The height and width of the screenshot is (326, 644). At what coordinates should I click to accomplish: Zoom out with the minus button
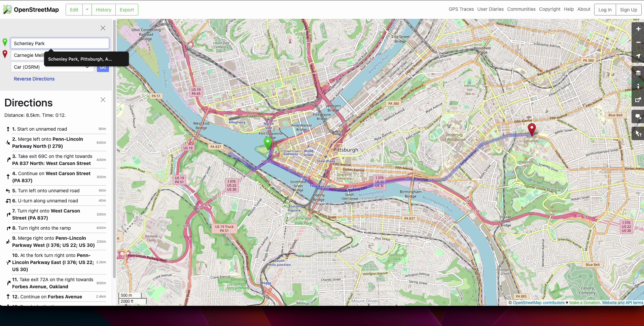pyautogui.click(x=638, y=42)
